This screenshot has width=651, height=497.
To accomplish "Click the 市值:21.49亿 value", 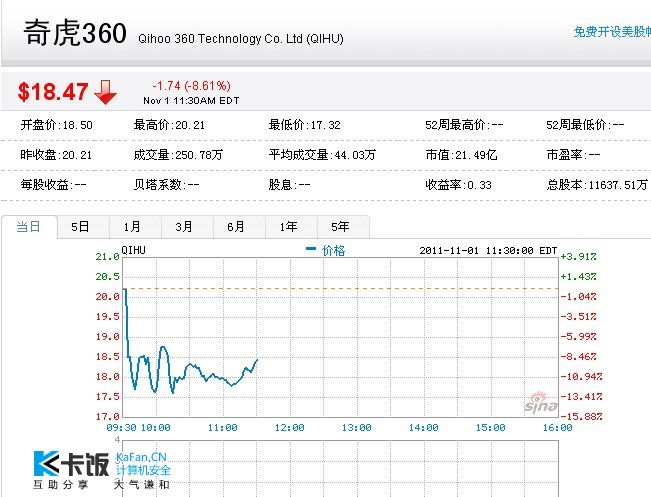I will click(461, 155).
